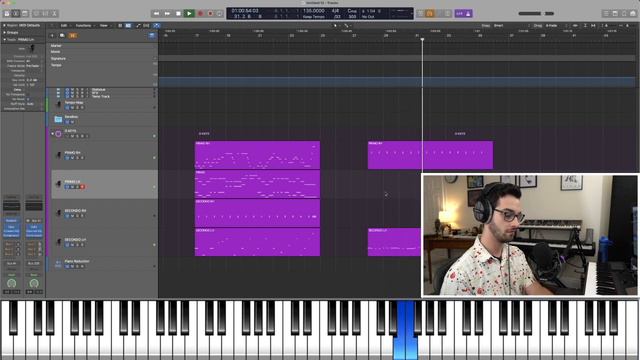The image size is (640, 360).
Task: Open the Library icon in control bar
Action: pos(7,13)
